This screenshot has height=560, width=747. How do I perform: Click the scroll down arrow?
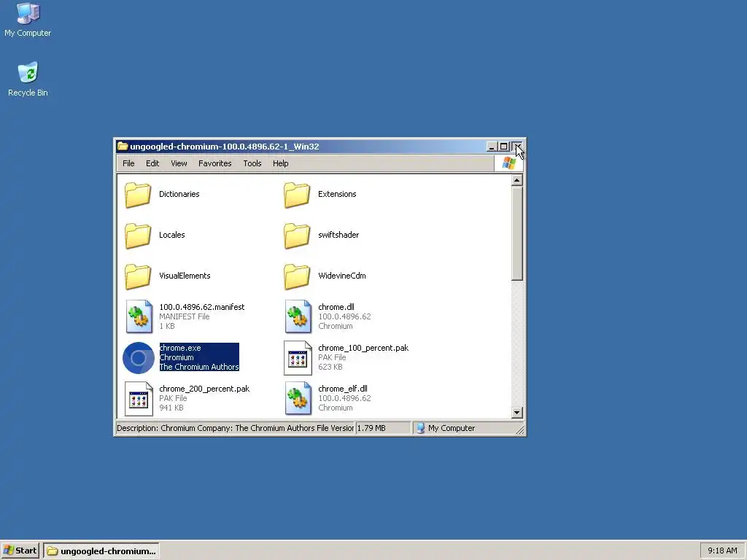coord(517,413)
